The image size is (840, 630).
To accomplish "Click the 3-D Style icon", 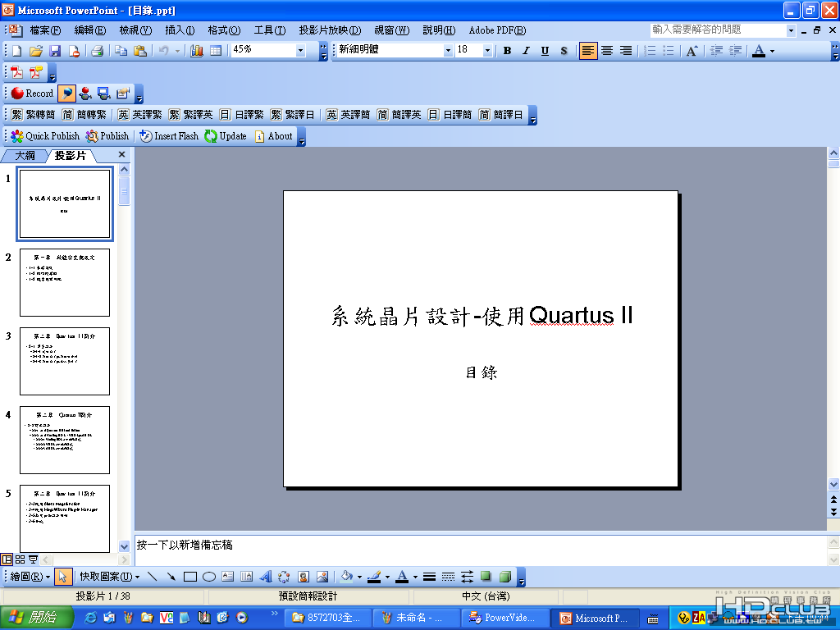I will tap(504, 577).
